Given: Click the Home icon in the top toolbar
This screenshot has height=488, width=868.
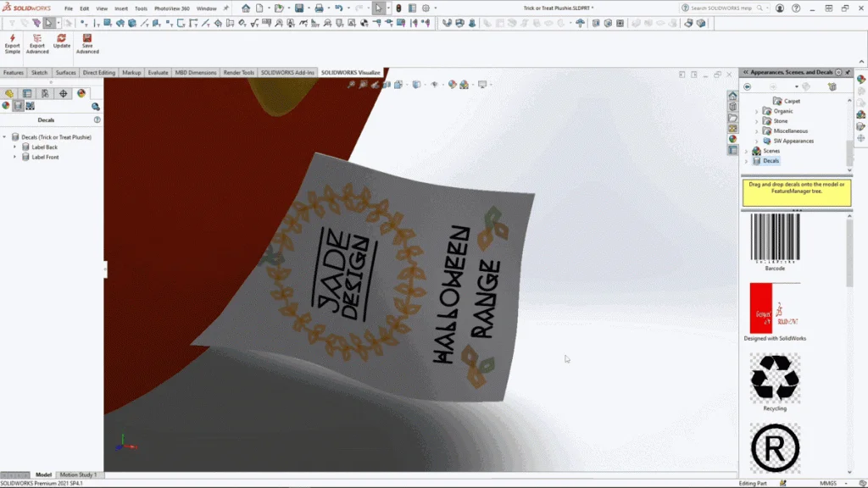Looking at the screenshot, I should [246, 8].
